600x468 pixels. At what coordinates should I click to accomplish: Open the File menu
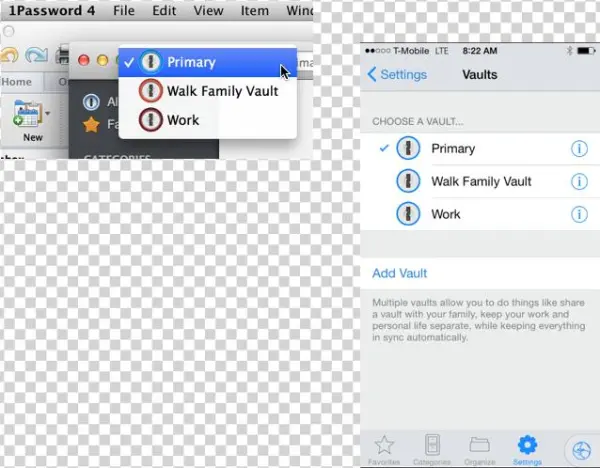point(124,11)
